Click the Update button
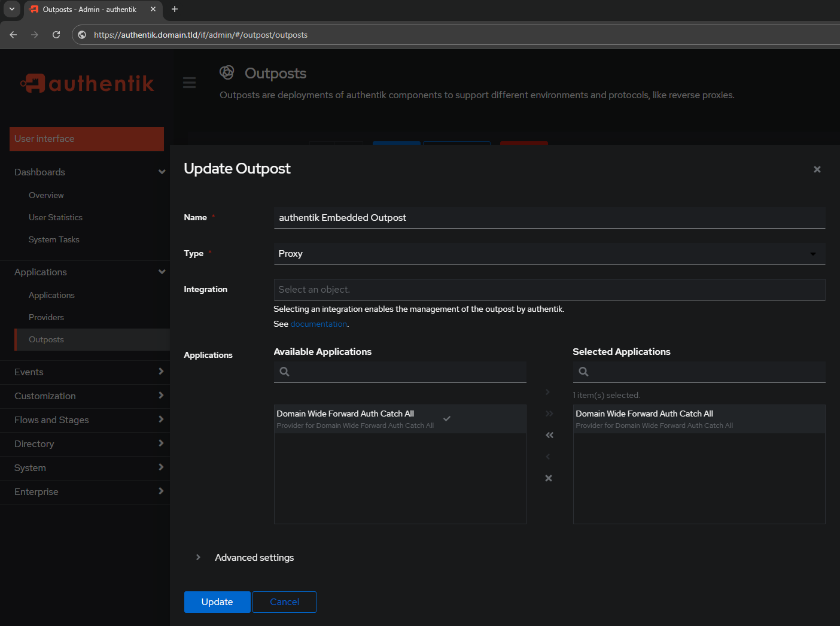 [217, 601]
